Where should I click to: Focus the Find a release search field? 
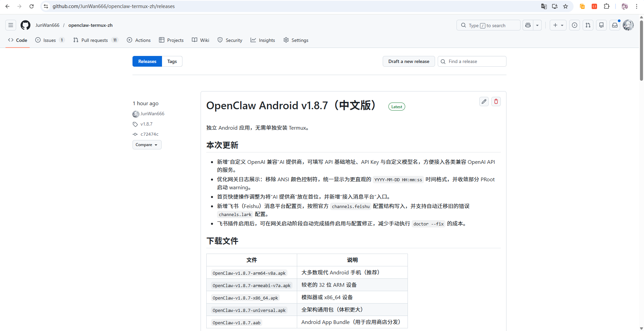point(475,61)
